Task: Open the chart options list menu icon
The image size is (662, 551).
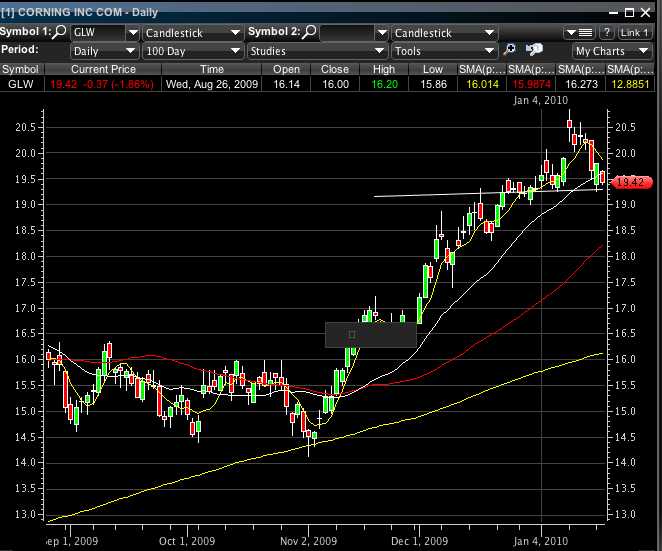Action: (x=579, y=33)
